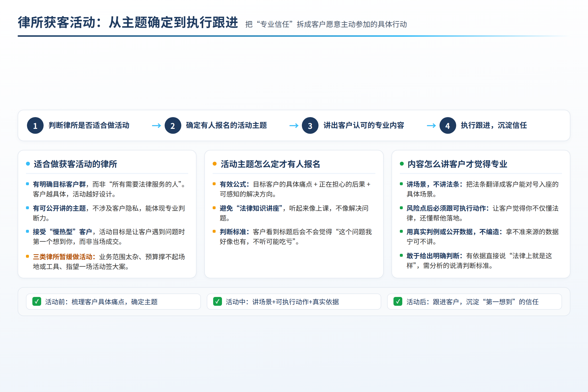Click the slide title 律所获客活动：从主题确定到执行跟进

128,23
